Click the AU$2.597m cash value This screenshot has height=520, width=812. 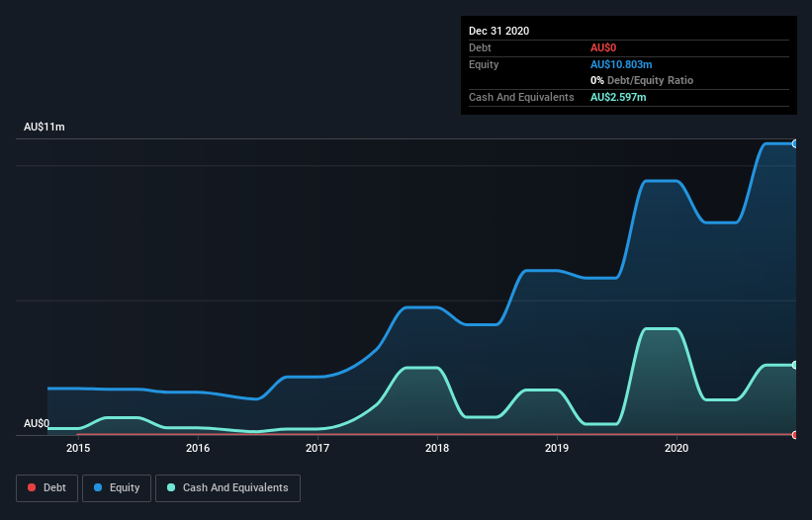(618, 97)
